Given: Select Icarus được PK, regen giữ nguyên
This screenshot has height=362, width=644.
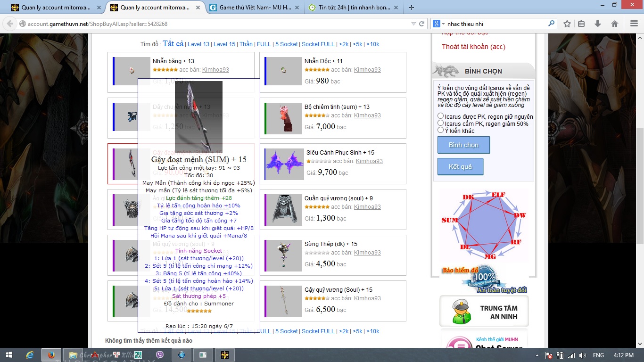Looking at the screenshot, I should [440, 116].
